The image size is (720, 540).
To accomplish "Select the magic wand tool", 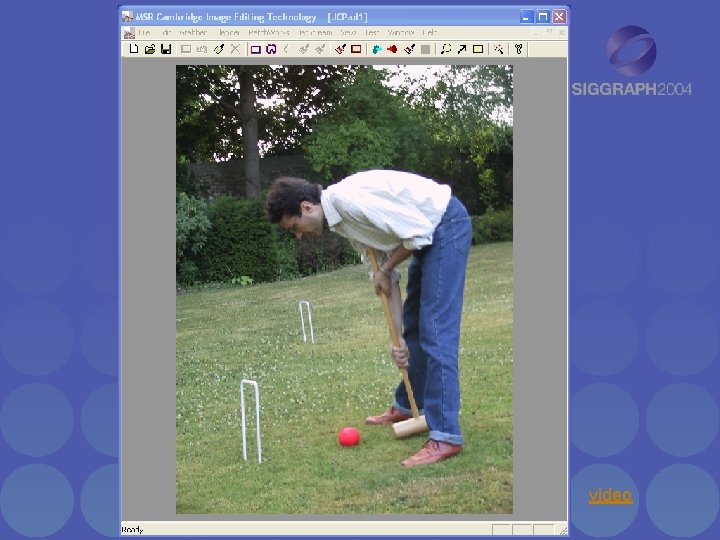I will [x=498, y=49].
